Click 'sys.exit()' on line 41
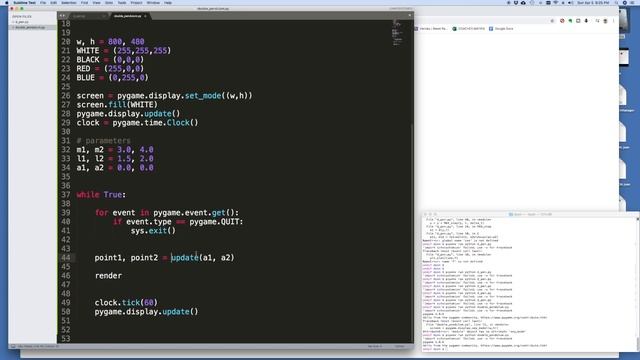 (x=153, y=231)
